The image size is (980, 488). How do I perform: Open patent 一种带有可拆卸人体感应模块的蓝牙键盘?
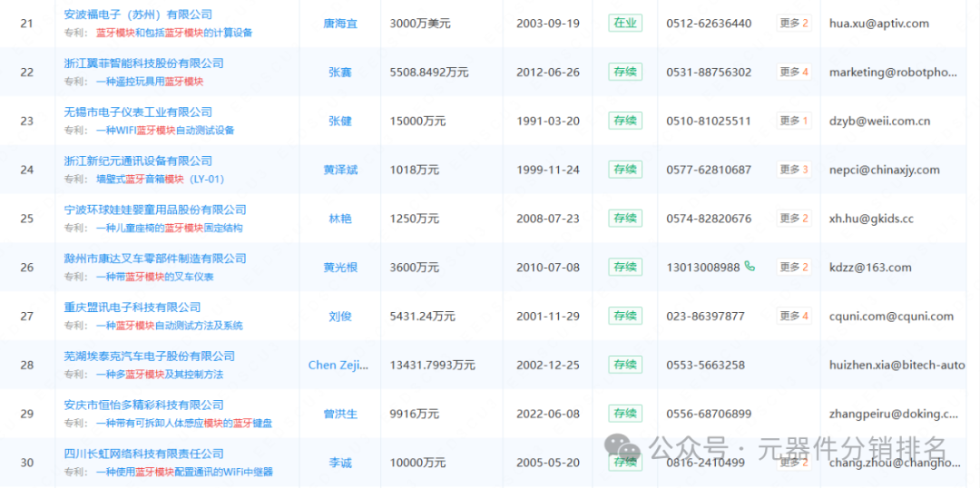(x=183, y=423)
